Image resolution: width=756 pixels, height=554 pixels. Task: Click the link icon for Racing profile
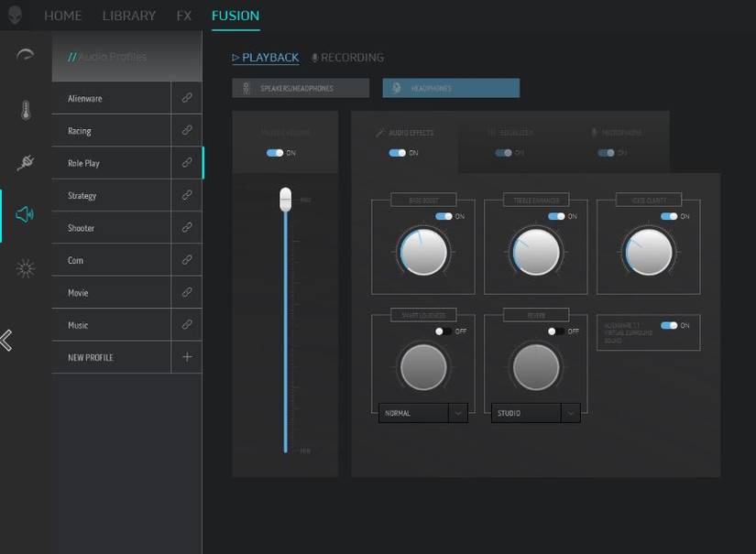pyautogui.click(x=187, y=130)
